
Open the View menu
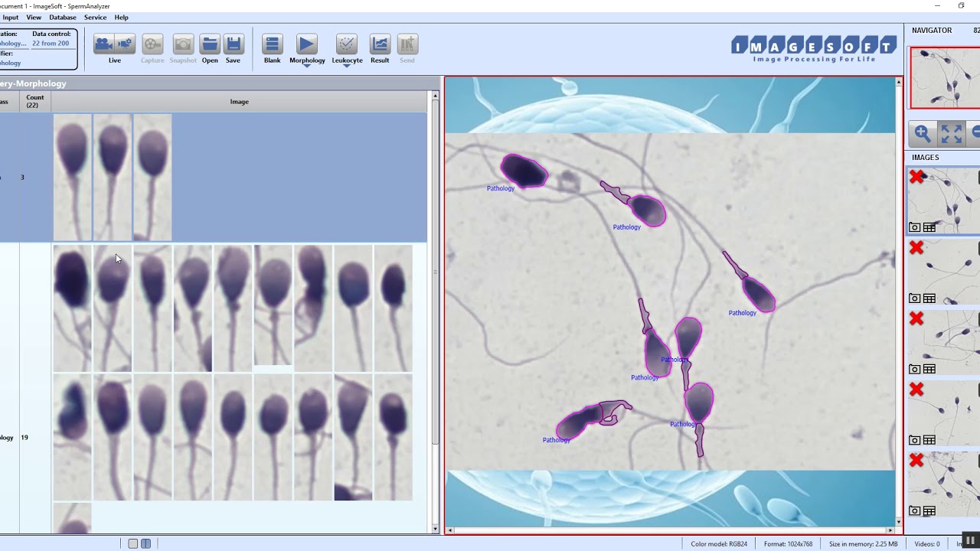(34, 17)
